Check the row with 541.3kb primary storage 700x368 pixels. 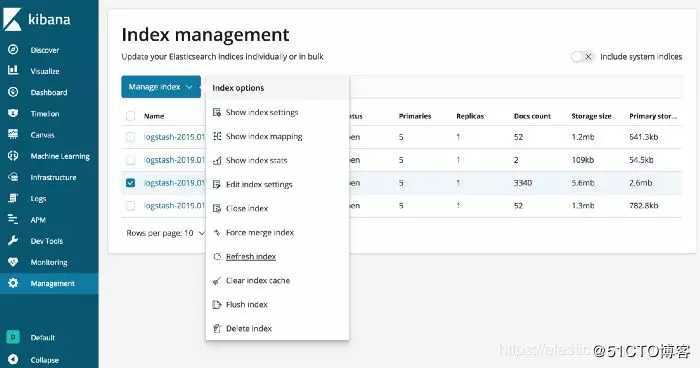point(130,137)
